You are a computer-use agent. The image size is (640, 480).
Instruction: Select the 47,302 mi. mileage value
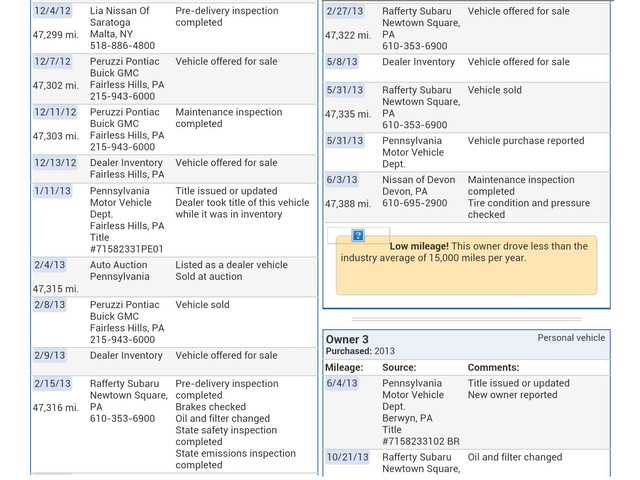pyautogui.click(x=56, y=86)
